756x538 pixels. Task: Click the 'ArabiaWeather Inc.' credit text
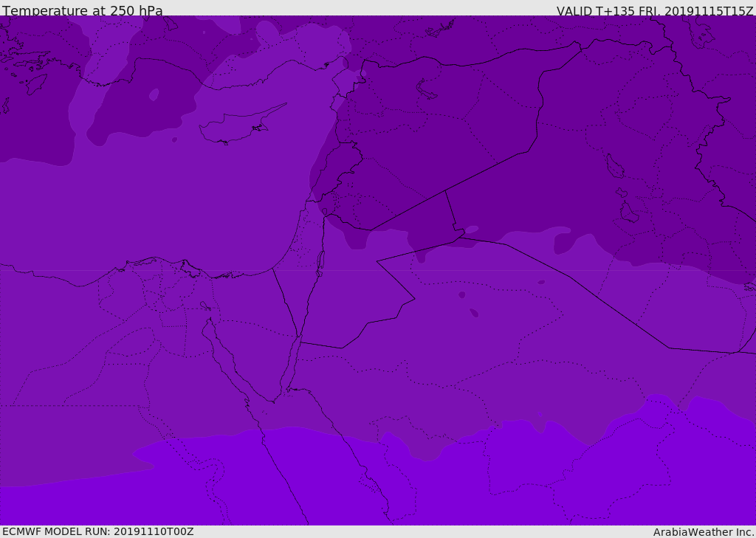(x=703, y=532)
